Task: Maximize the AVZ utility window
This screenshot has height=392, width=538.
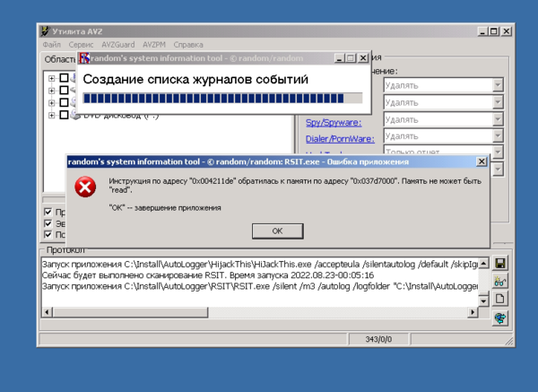Action: coord(494,31)
